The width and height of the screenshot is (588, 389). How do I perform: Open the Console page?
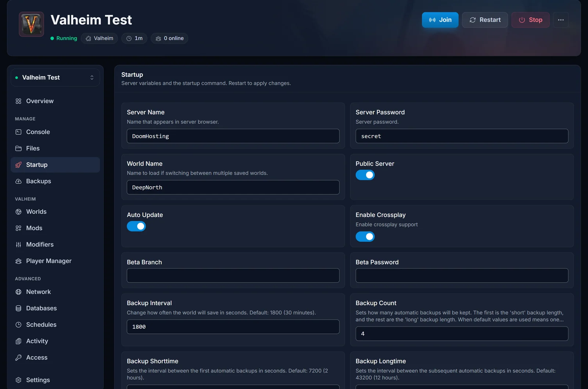[x=55, y=132]
